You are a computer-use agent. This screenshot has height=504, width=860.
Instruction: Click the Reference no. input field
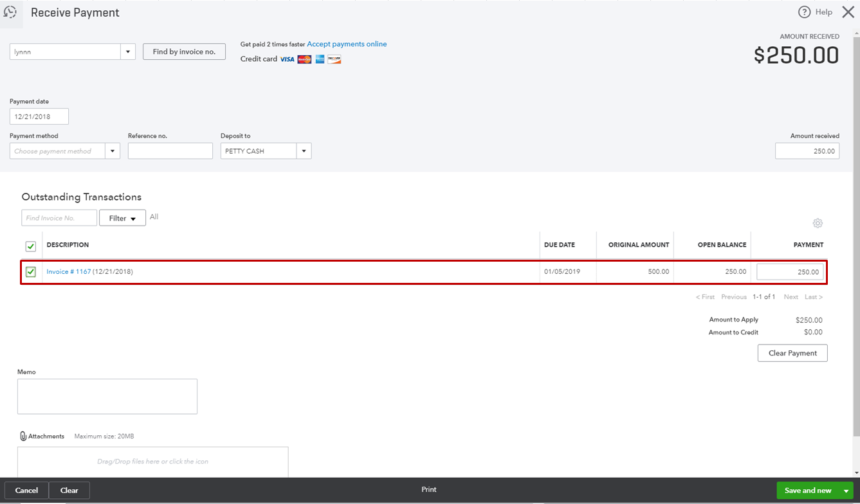click(170, 151)
